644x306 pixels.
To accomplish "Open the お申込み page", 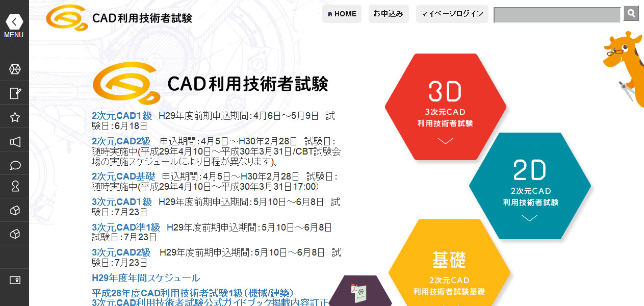I will click(x=389, y=14).
